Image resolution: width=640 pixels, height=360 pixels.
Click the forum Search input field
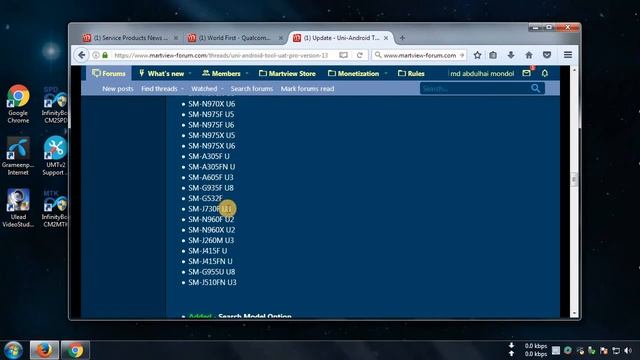click(x=475, y=89)
